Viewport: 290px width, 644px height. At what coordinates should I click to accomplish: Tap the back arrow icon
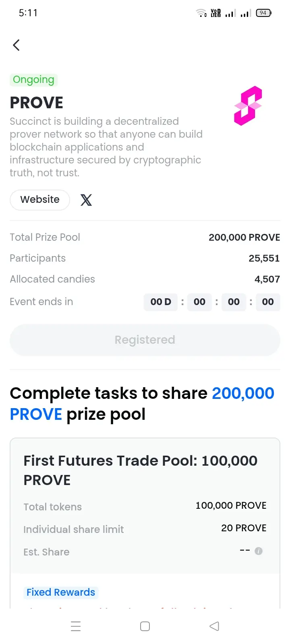tap(16, 45)
